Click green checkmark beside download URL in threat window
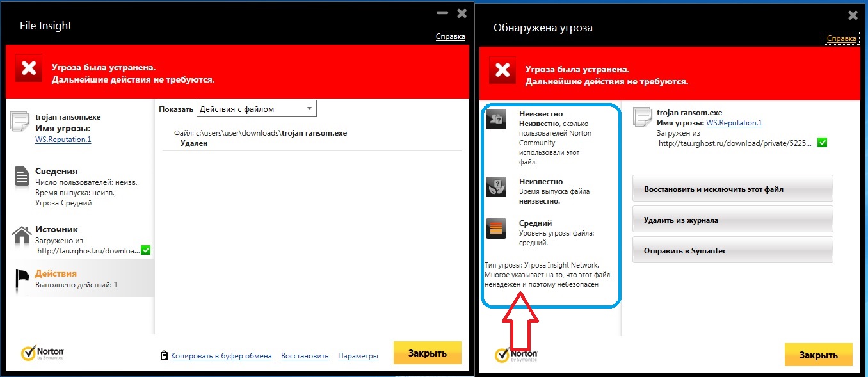868x377 pixels. pyautogui.click(x=822, y=143)
